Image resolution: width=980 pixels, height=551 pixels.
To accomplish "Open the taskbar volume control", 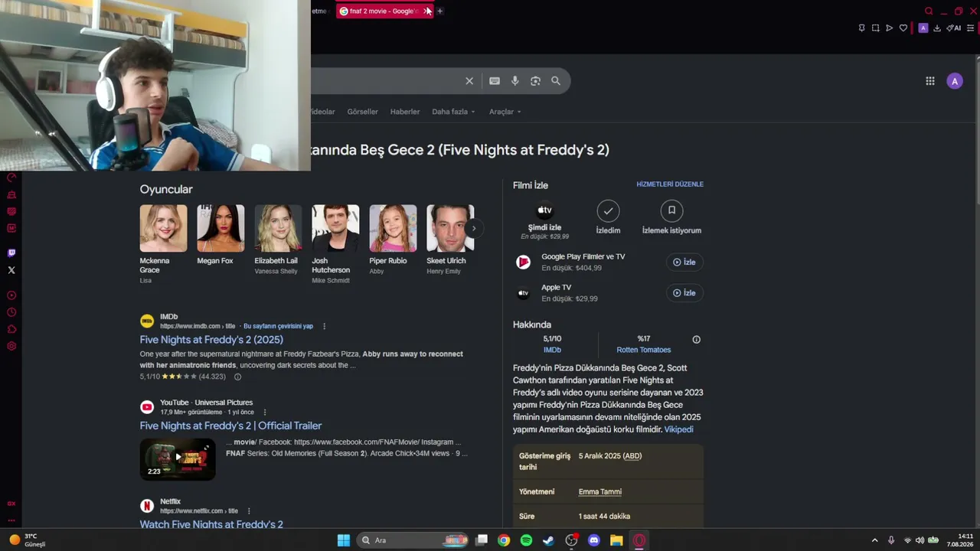I will [920, 540].
